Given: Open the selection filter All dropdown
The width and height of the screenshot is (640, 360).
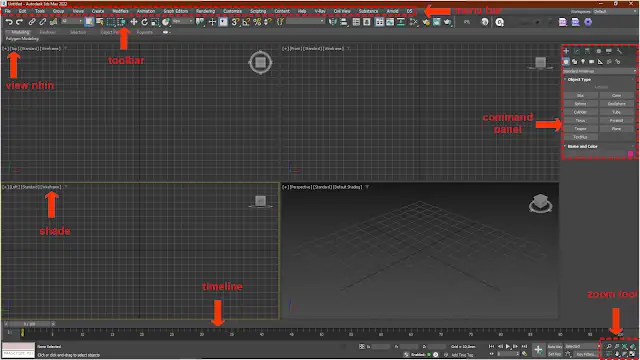Looking at the screenshot, I should [x=72, y=21].
